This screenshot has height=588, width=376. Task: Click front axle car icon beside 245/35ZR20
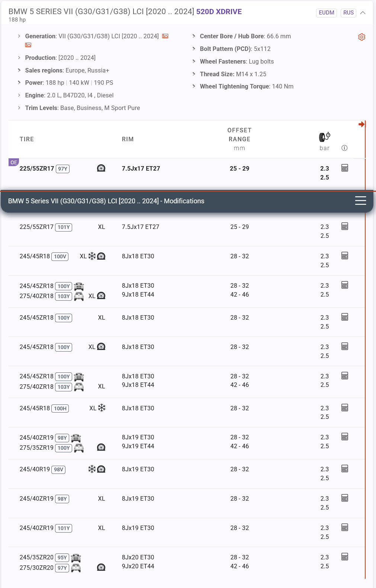pyautogui.click(x=76, y=558)
